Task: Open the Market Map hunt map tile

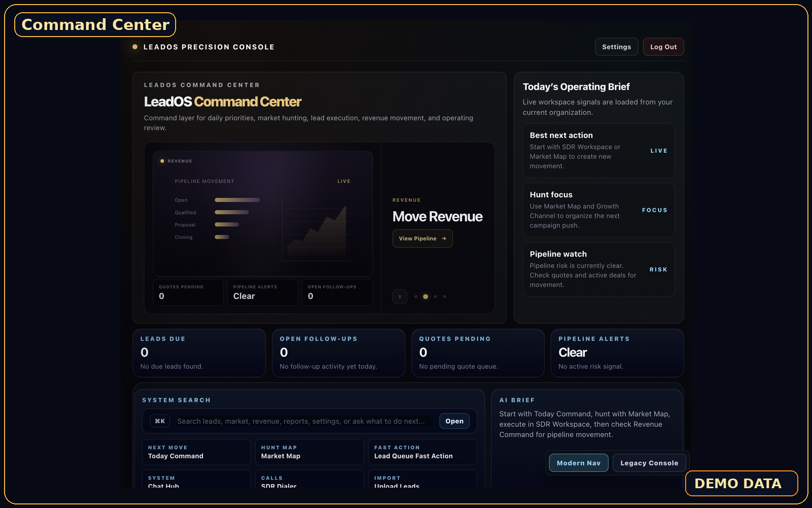Action: click(309, 452)
